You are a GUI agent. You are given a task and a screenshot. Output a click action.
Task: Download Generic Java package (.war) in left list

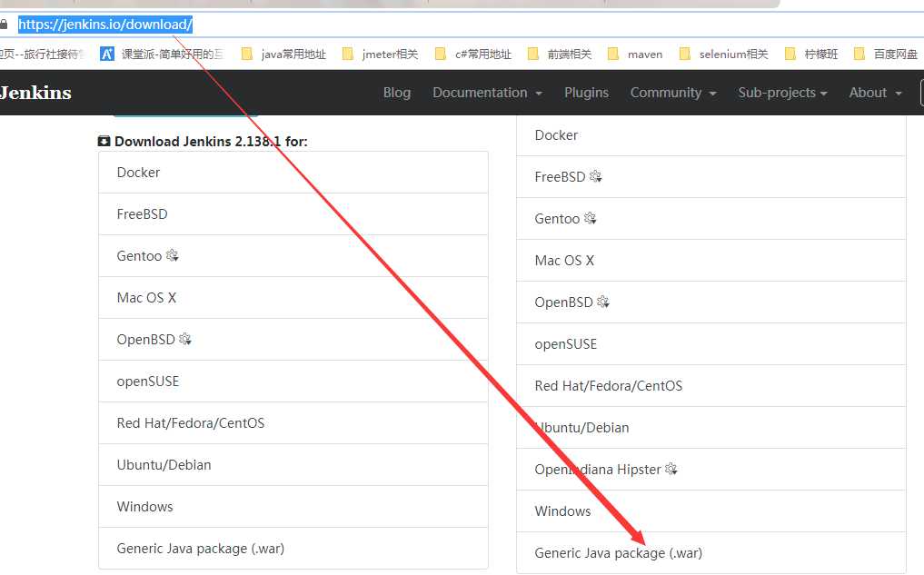click(x=293, y=549)
